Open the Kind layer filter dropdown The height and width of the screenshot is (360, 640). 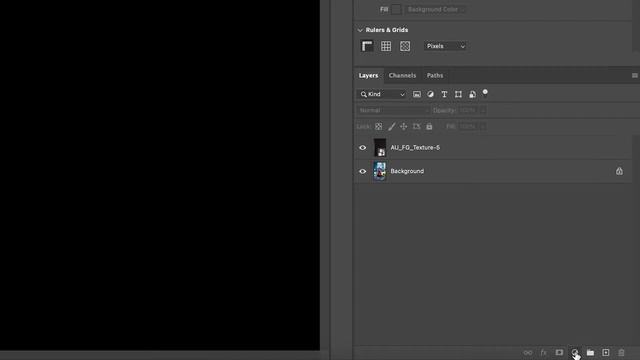click(x=382, y=94)
